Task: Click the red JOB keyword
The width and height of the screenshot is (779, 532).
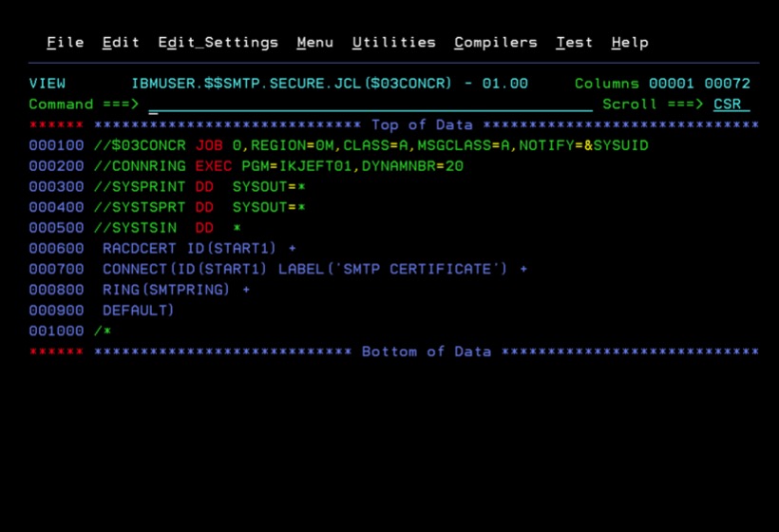Action: pyautogui.click(x=209, y=145)
